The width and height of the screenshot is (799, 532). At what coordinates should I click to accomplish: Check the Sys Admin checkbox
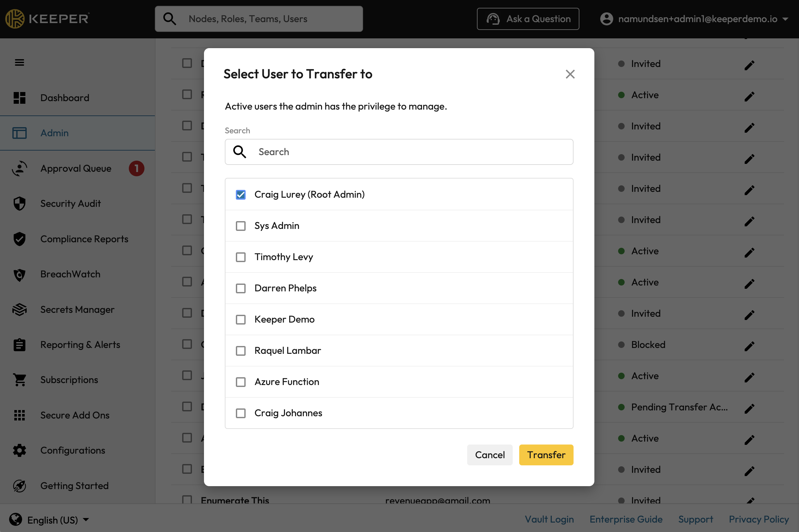click(241, 226)
